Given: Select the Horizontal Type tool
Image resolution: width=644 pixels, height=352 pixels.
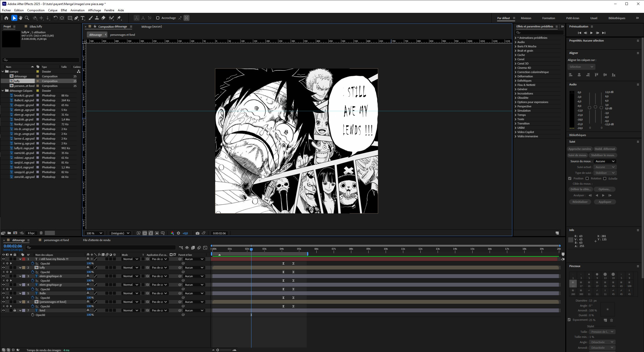Looking at the screenshot, I should (x=83, y=18).
